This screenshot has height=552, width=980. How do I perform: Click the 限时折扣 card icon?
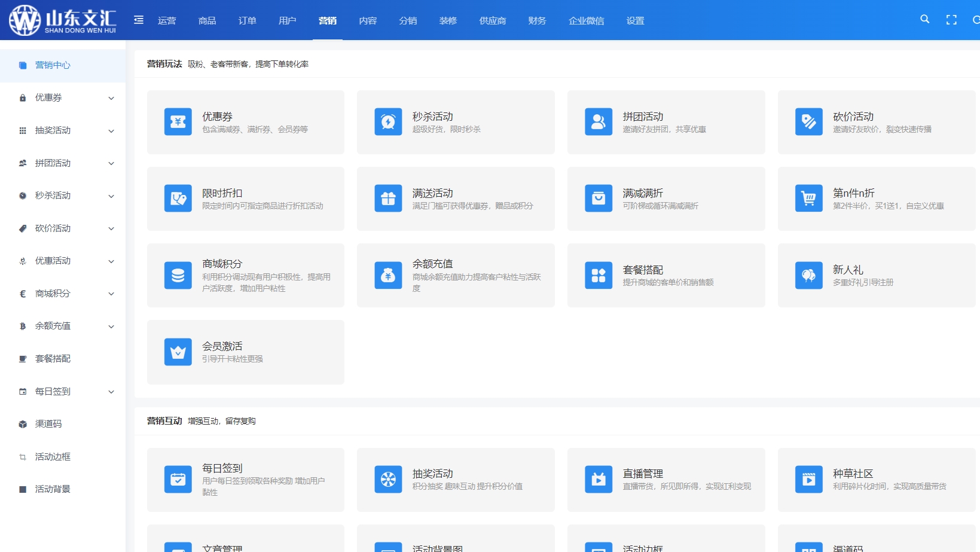[178, 199]
